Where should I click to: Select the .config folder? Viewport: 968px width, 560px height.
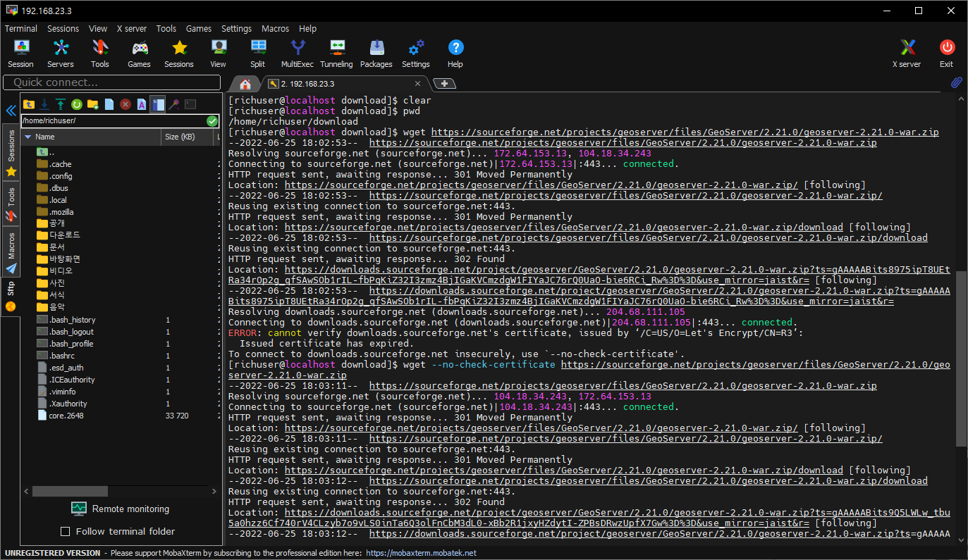pos(61,176)
